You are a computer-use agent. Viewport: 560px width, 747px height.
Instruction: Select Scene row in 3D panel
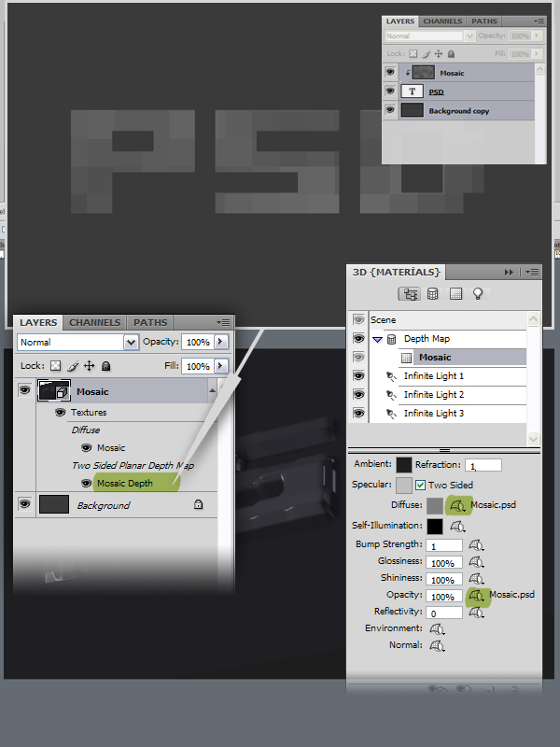point(448,320)
